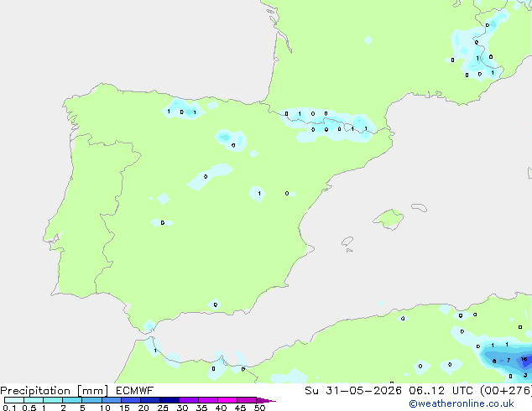Pick the 2 to 5 mm legend swatch
The height and width of the screenshot is (411, 532).
point(72,400)
